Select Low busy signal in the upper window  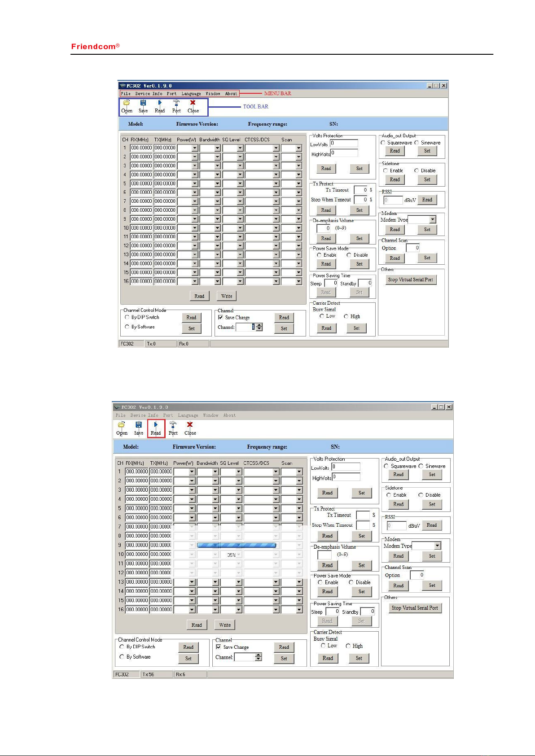[322, 316]
